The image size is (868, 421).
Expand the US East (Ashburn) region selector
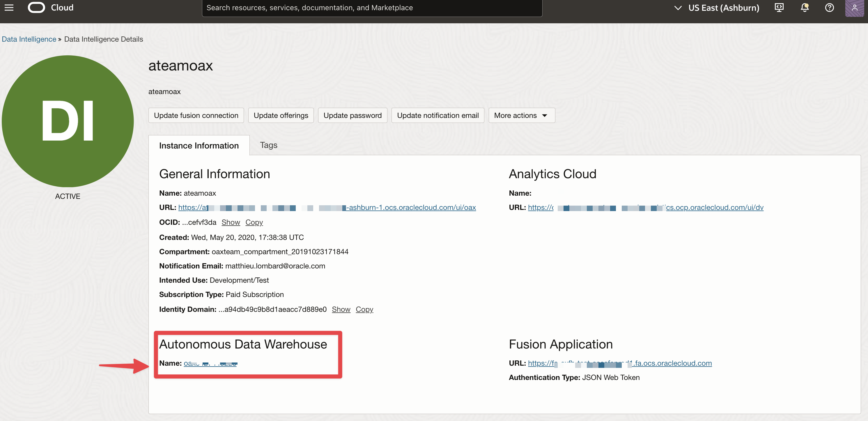click(717, 8)
